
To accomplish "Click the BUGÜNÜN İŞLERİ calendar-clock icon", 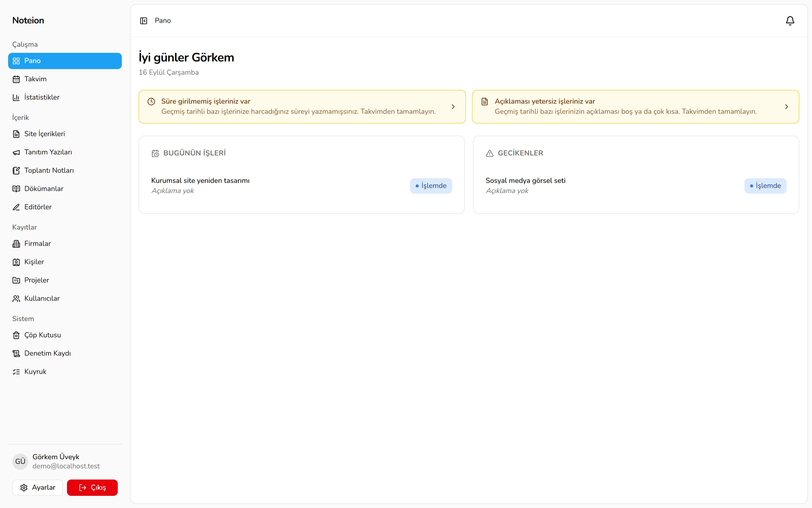I will tap(155, 153).
